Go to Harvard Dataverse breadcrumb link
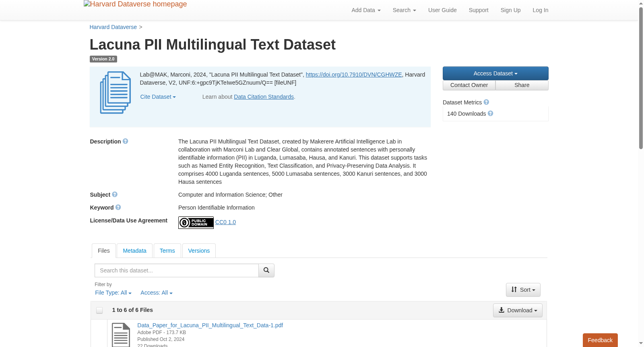The height and width of the screenshot is (347, 644). 113,27
